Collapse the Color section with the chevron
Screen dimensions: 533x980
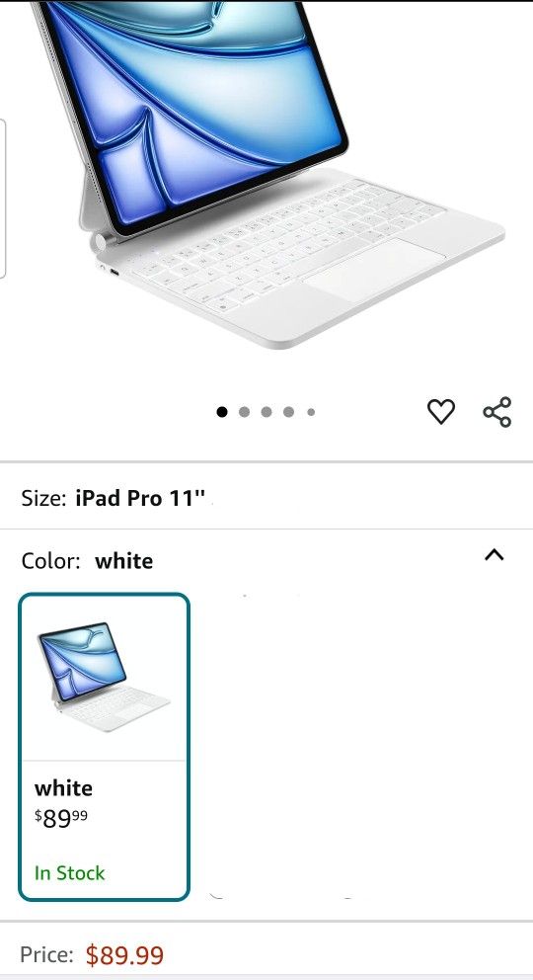pos(494,554)
